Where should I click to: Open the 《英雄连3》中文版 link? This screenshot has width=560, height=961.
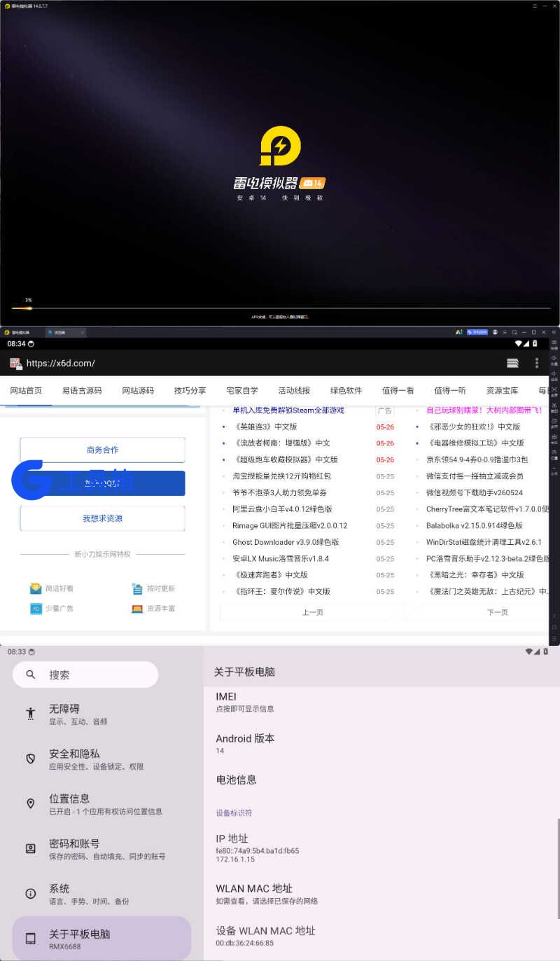[x=265, y=427]
